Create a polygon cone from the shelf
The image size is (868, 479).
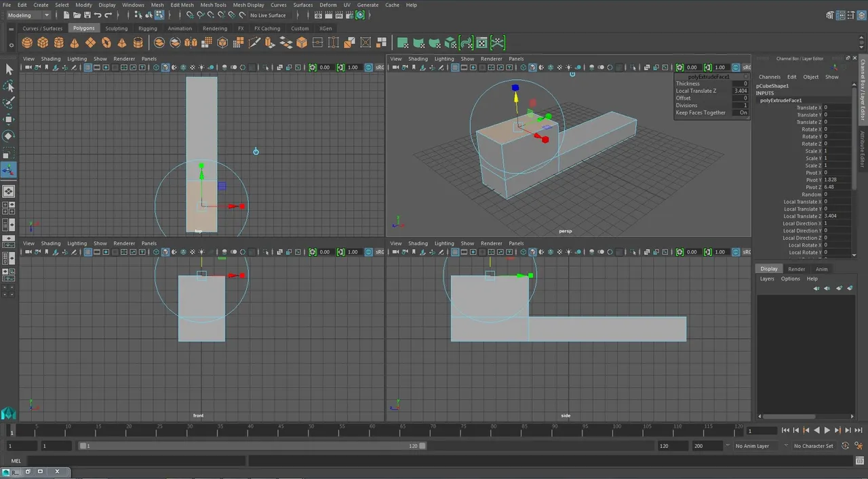pyautogui.click(x=75, y=43)
